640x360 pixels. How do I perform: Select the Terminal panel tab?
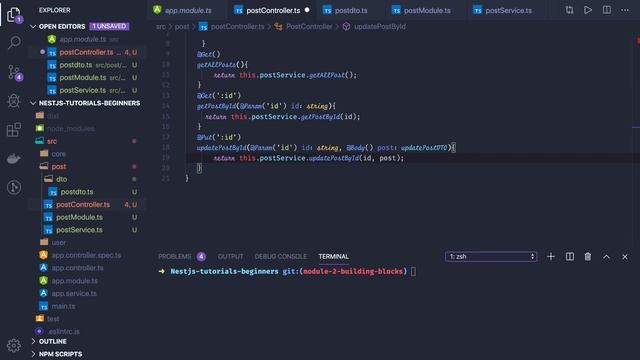333,257
